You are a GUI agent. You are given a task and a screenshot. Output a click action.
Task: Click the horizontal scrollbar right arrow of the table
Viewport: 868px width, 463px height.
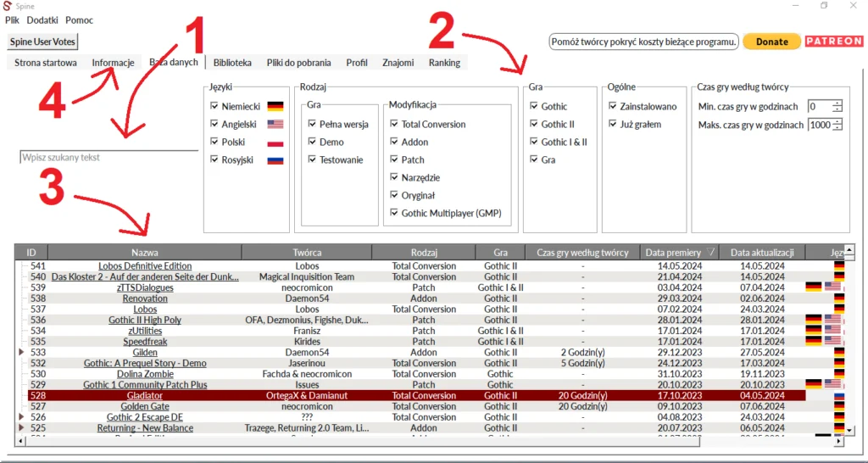[840, 442]
